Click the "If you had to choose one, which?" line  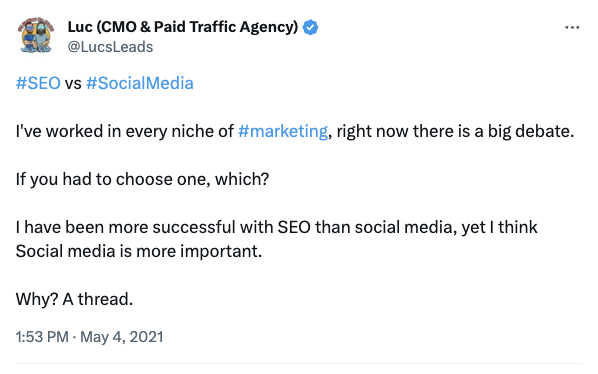coord(142,179)
